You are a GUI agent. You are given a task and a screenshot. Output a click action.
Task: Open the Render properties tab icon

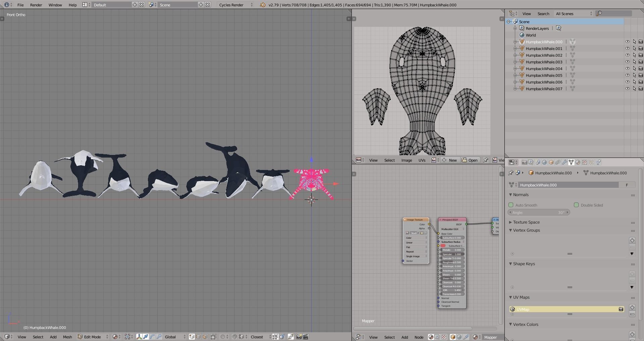pos(524,162)
